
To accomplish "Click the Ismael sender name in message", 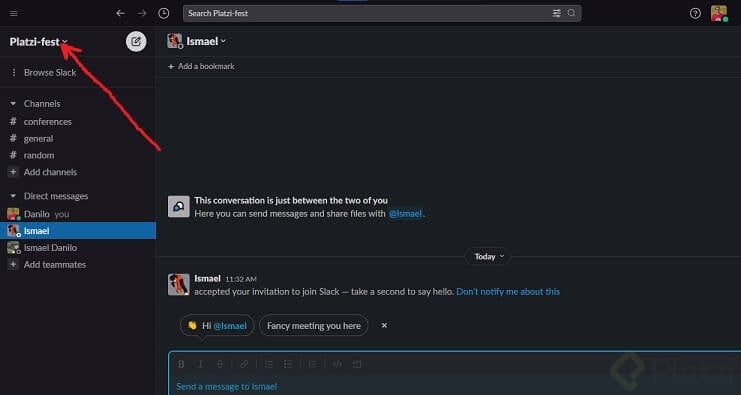I will 207,279.
